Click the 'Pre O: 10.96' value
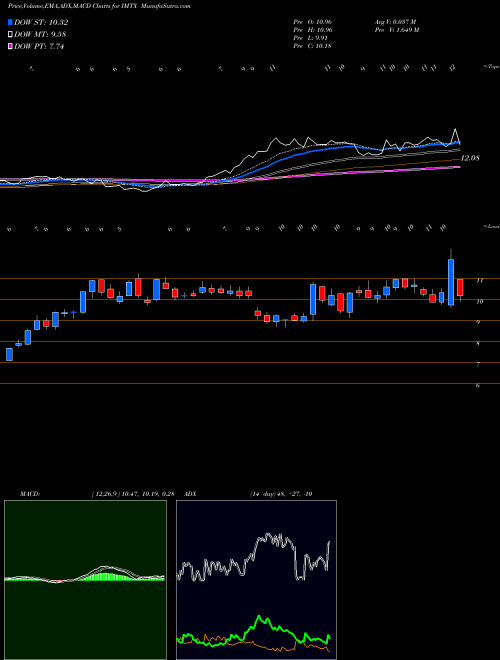This screenshot has width=500, height=660. (312, 22)
